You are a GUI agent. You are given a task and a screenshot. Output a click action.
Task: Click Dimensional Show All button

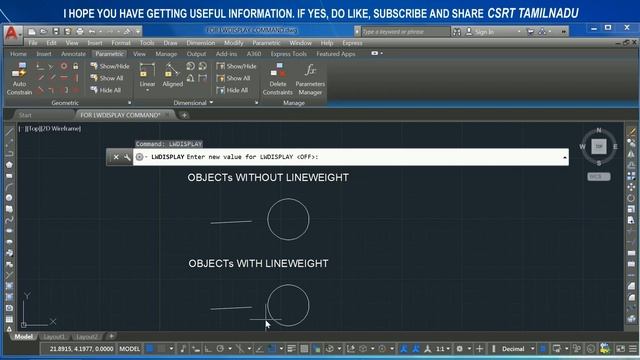(233, 78)
